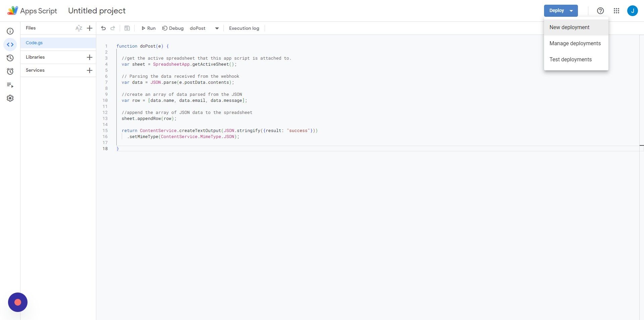The height and width of the screenshot is (320, 644).
Task: Add a library to the project
Action: click(x=89, y=57)
